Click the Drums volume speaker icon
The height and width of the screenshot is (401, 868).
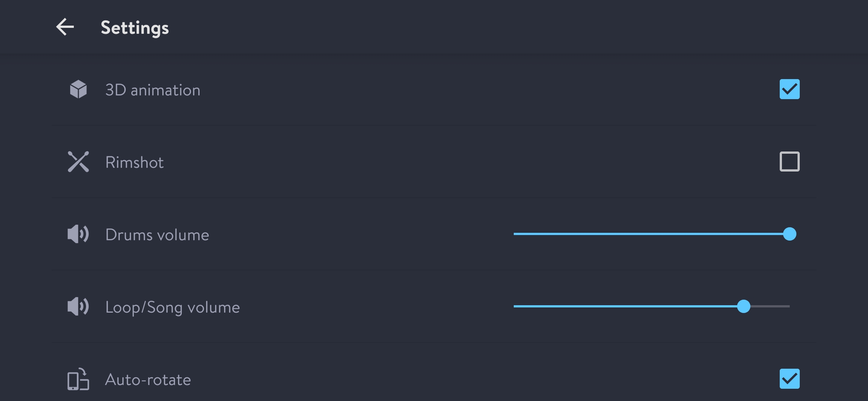pyautogui.click(x=78, y=234)
